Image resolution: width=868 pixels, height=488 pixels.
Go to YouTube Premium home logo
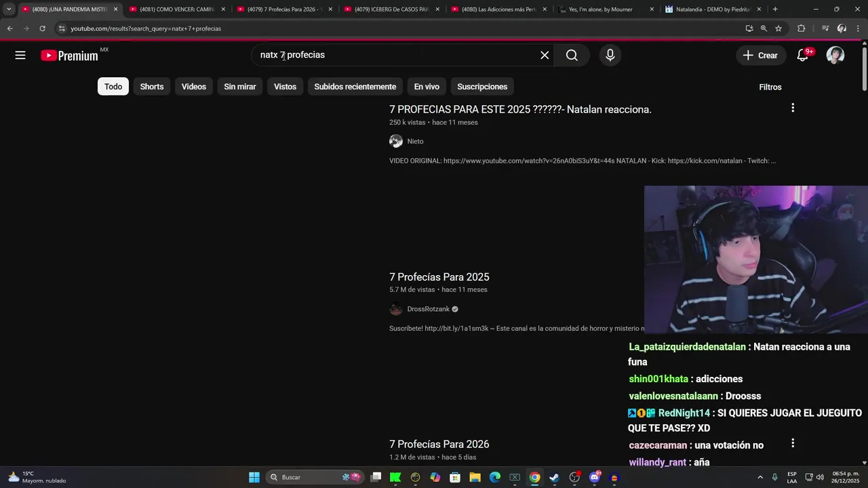click(x=69, y=56)
